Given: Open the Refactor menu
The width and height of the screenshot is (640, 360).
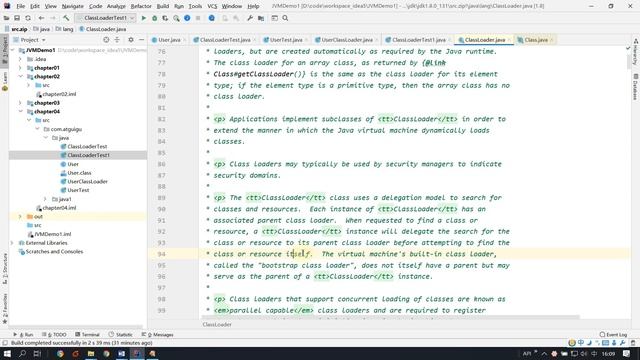Looking at the screenshot, I should pos(141,6).
